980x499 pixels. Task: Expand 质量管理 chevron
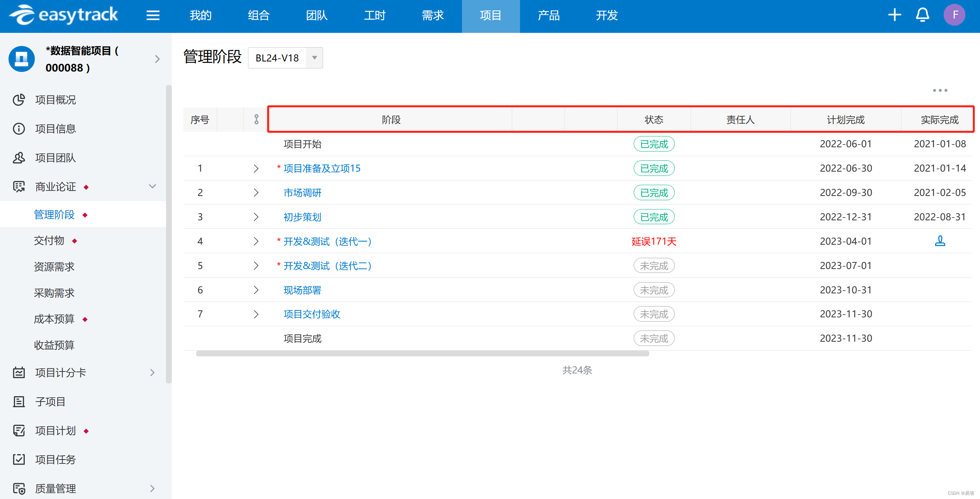click(x=152, y=489)
